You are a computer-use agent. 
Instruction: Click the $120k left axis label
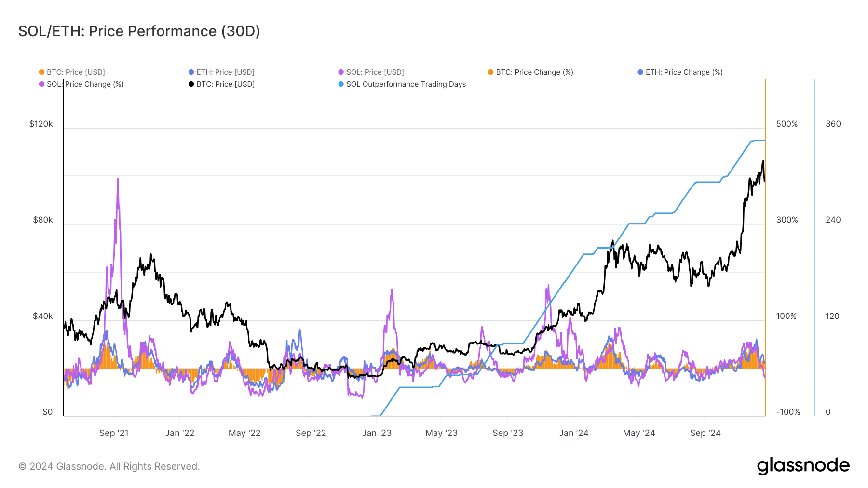pyautogui.click(x=41, y=124)
